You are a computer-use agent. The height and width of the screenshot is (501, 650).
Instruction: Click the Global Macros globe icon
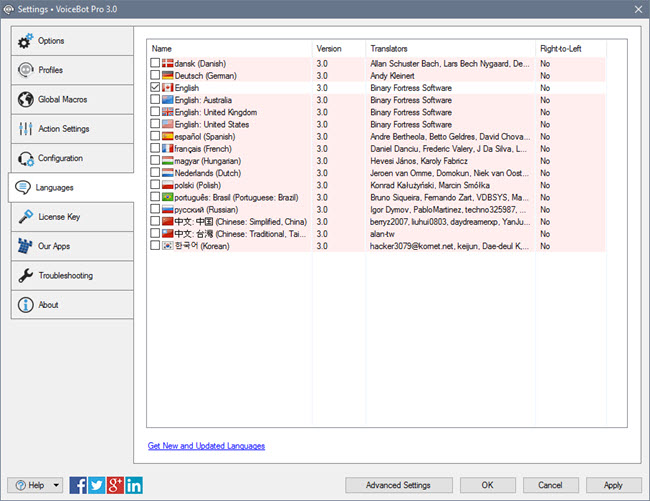pos(25,100)
